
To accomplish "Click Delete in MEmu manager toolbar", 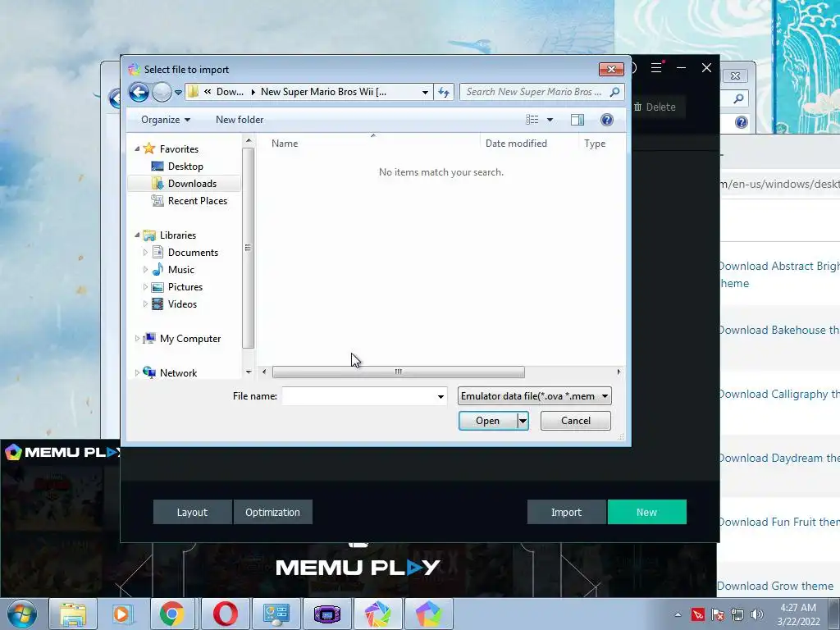I will [x=655, y=107].
